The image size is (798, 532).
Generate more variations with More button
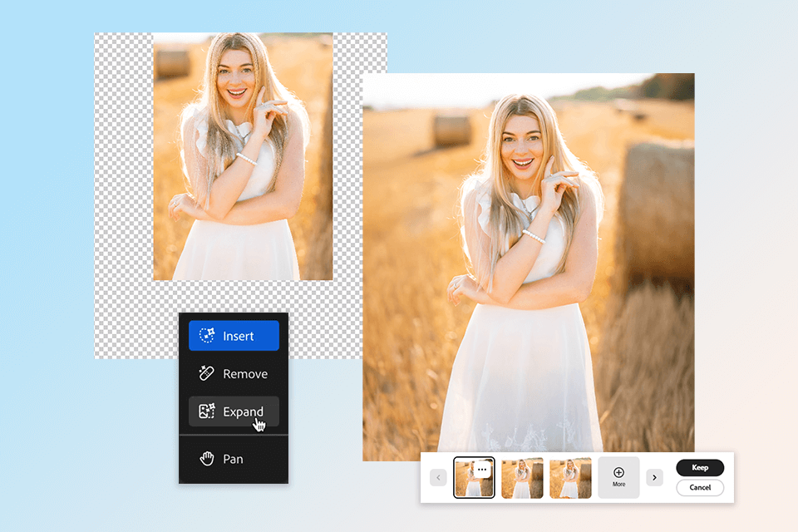[x=618, y=477]
